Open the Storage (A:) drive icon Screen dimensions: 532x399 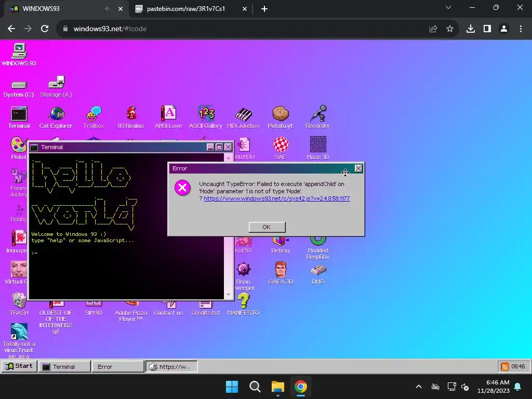click(x=56, y=87)
